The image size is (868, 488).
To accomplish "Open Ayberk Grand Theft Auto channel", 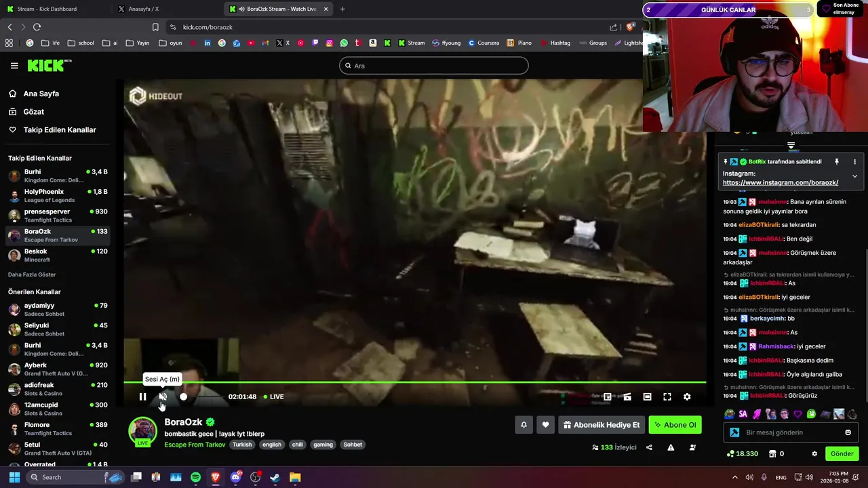I will coord(58,369).
